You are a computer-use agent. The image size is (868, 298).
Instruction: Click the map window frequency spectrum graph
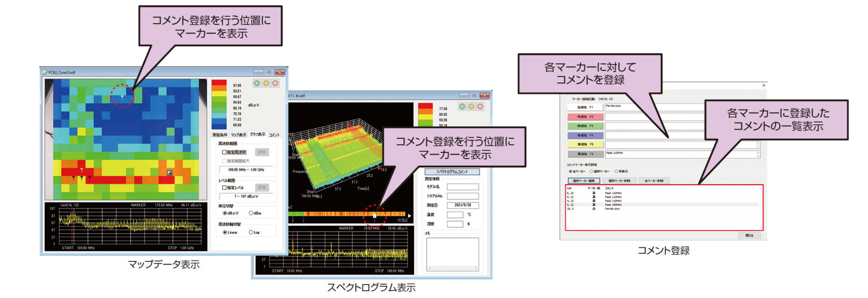coord(126,227)
